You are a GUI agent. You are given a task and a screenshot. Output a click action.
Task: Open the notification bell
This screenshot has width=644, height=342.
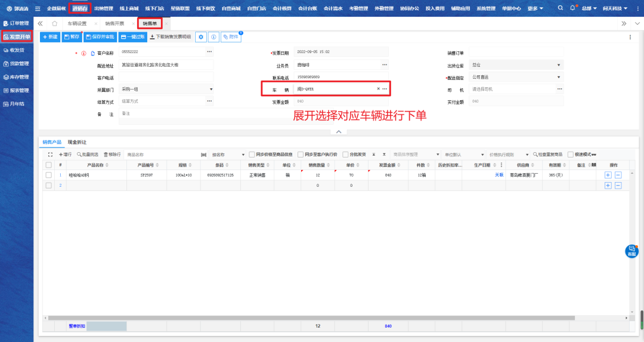[573, 8]
